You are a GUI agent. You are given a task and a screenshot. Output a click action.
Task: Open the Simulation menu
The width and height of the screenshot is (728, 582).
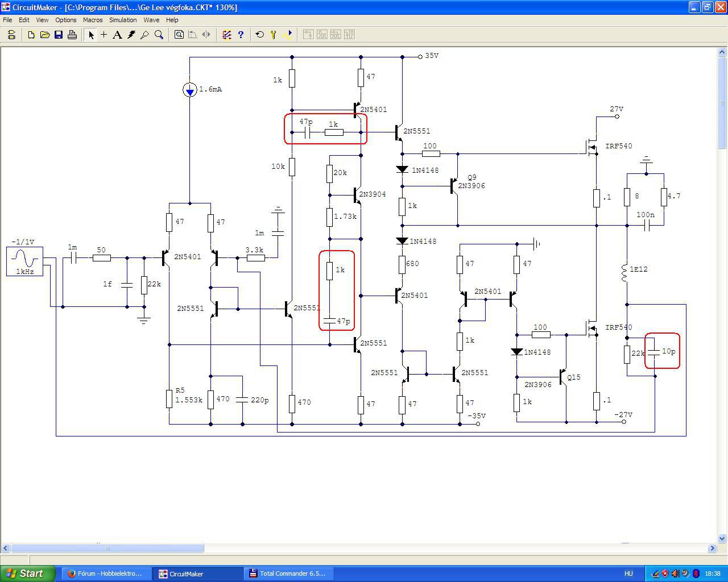[x=123, y=20]
